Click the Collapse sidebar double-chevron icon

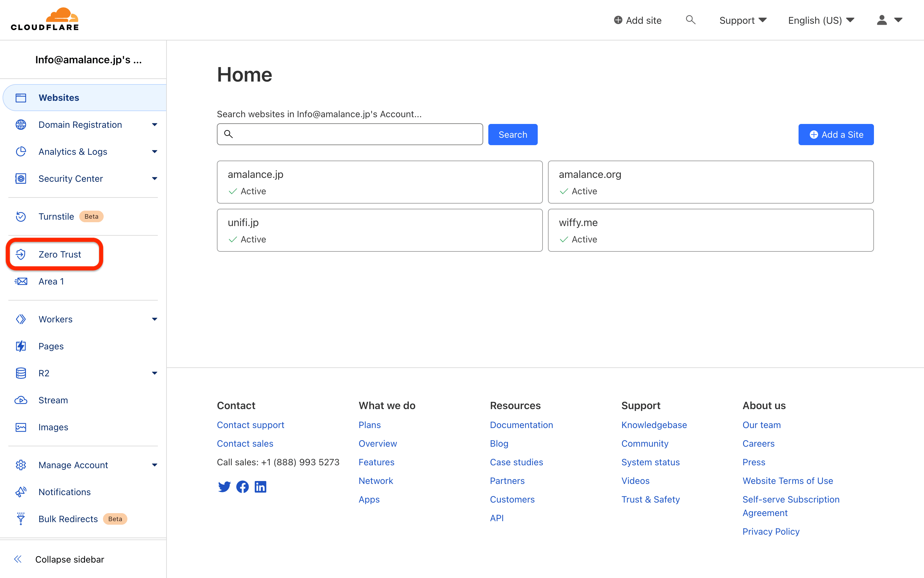[x=18, y=559]
